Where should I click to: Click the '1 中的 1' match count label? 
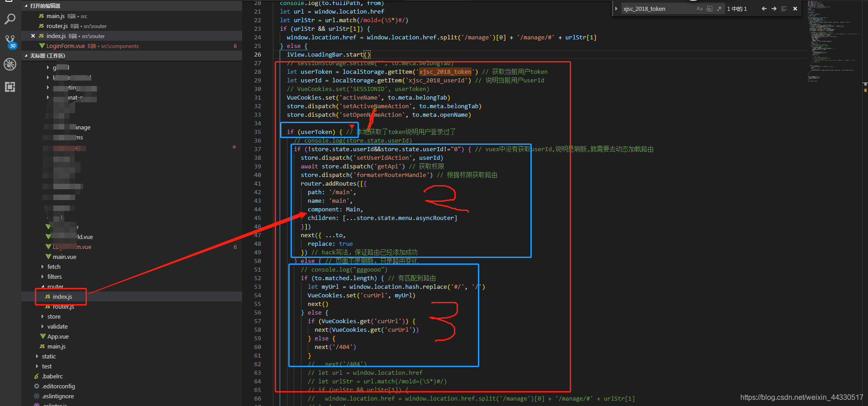pyautogui.click(x=737, y=9)
